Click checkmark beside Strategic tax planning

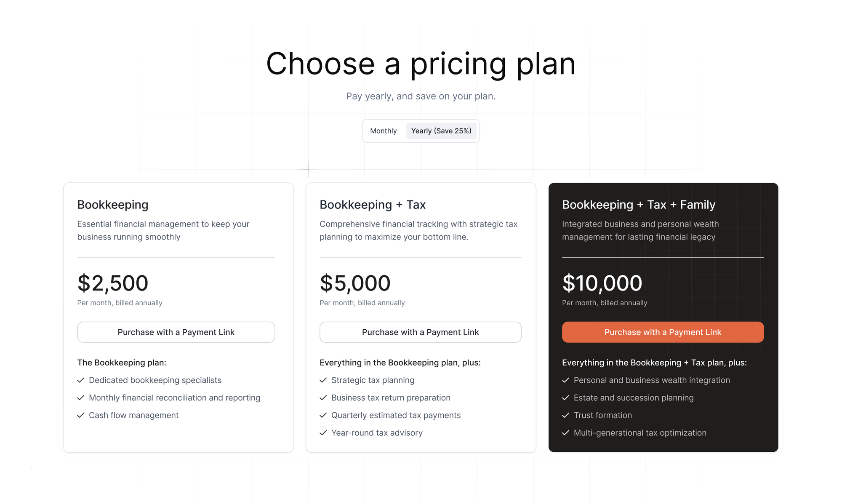coord(323,380)
